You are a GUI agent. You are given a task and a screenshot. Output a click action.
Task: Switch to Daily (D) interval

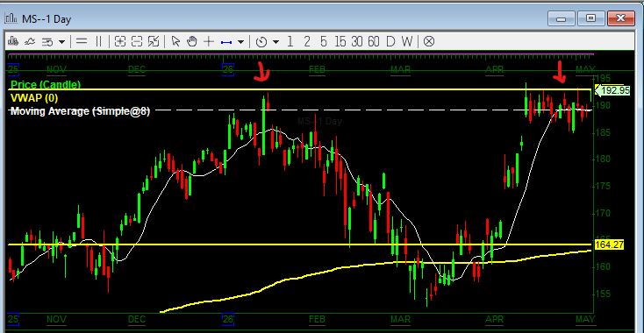pos(390,41)
